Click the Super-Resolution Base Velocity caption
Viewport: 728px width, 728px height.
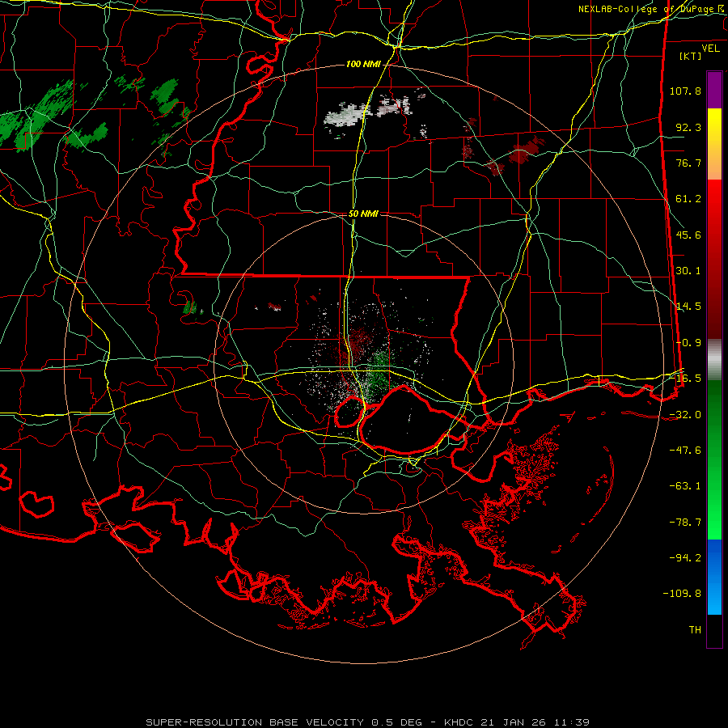tap(368, 722)
